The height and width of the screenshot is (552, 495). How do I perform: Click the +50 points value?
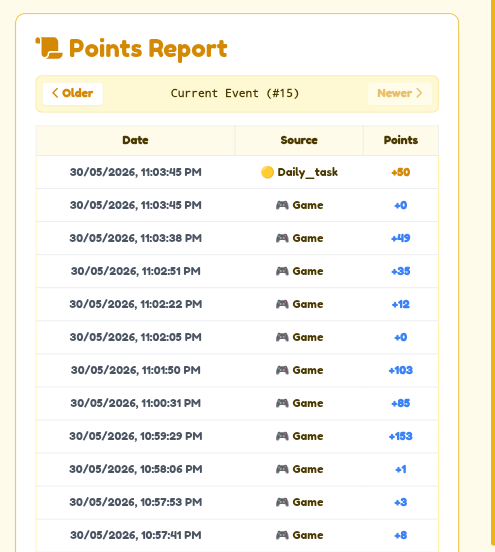point(401,172)
